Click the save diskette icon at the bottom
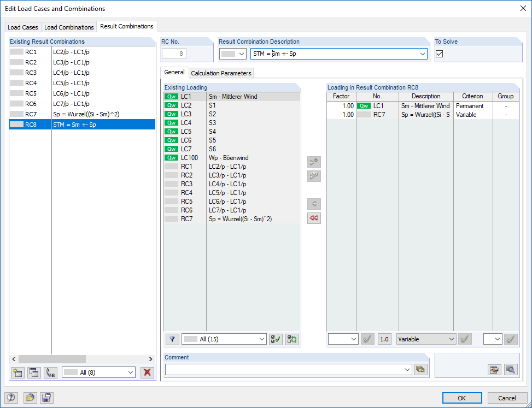532x408 pixels. [x=46, y=398]
